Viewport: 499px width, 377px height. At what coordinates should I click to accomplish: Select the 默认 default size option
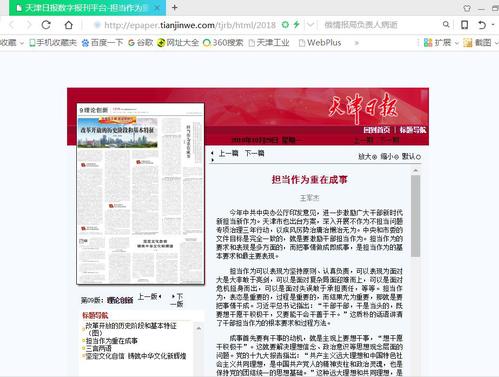click(411, 156)
